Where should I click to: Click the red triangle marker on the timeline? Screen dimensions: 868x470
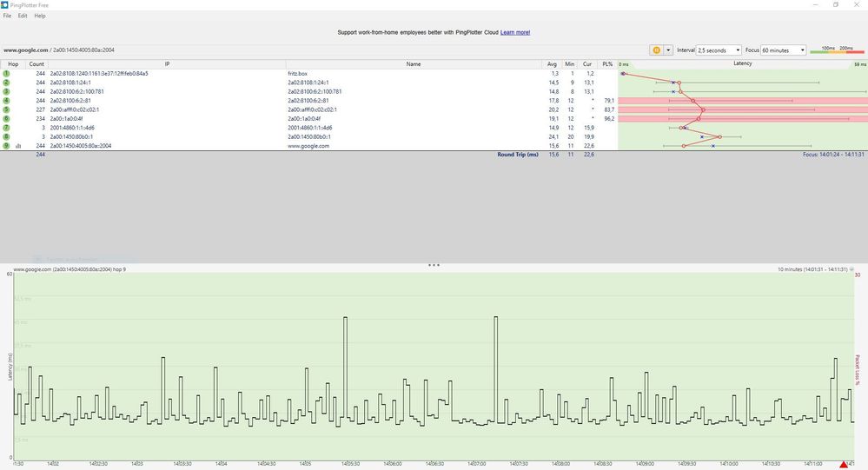[x=844, y=464]
